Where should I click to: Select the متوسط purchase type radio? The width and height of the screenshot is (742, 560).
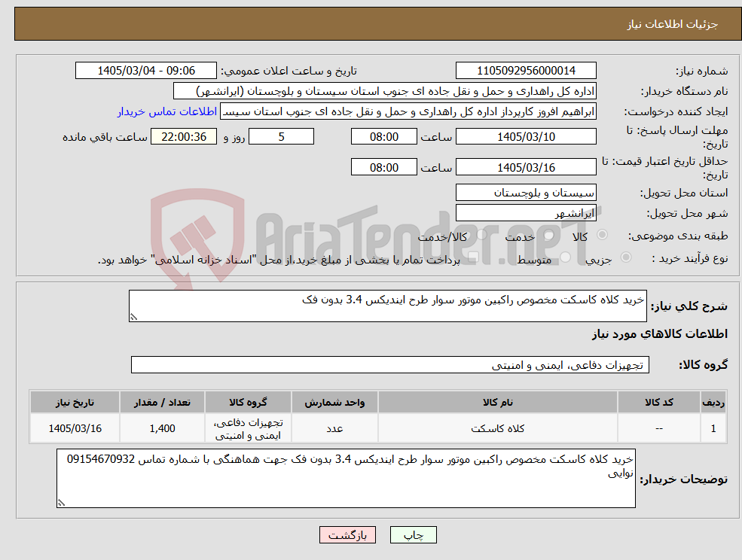pyautogui.click(x=565, y=257)
